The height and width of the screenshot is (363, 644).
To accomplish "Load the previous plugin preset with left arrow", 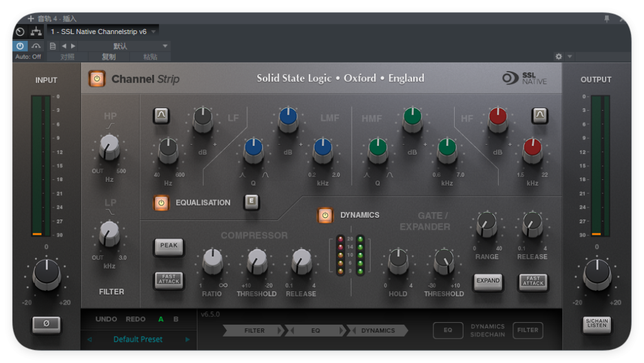I will point(89,340).
